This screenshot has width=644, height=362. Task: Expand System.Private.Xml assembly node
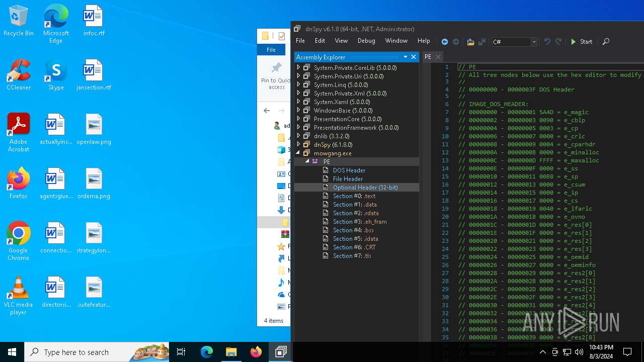click(298, 93)
